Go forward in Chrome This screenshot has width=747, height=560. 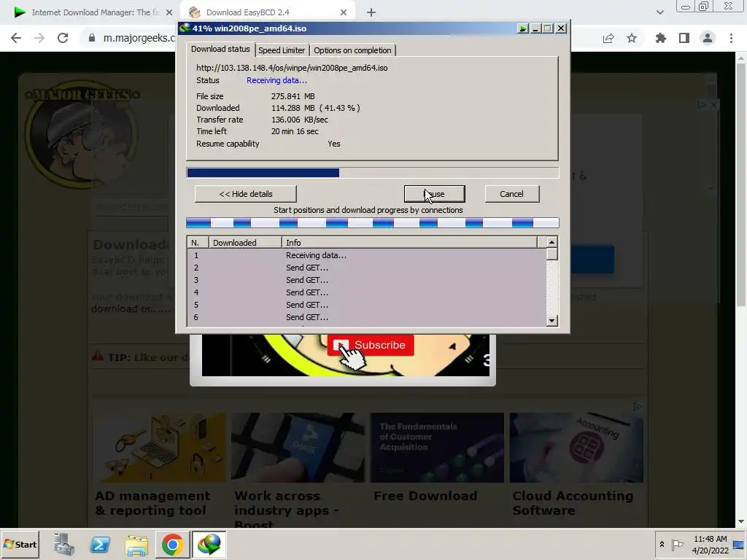(39, 38)
